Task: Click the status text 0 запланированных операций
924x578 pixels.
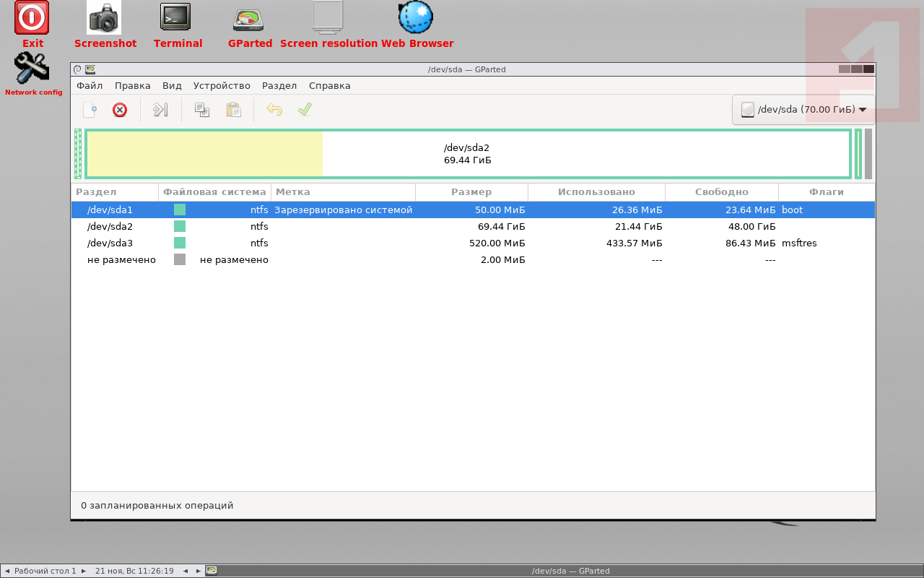Action: point(157,506)
